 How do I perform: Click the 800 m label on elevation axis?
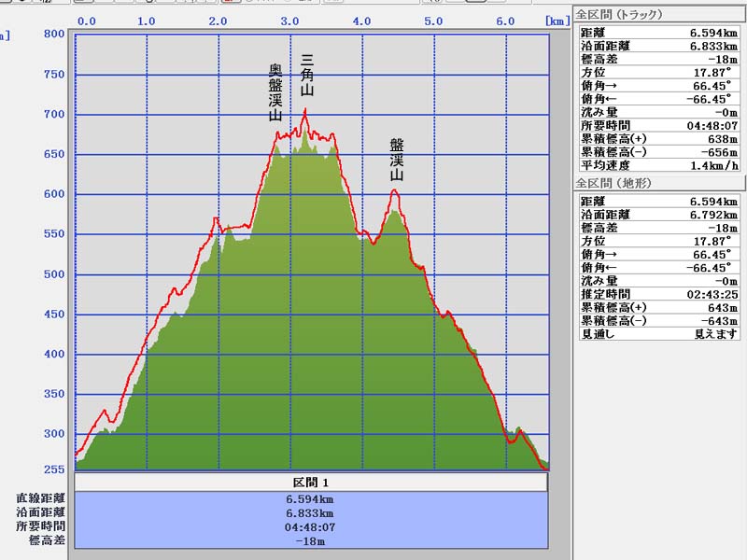(x=54, y=35)
